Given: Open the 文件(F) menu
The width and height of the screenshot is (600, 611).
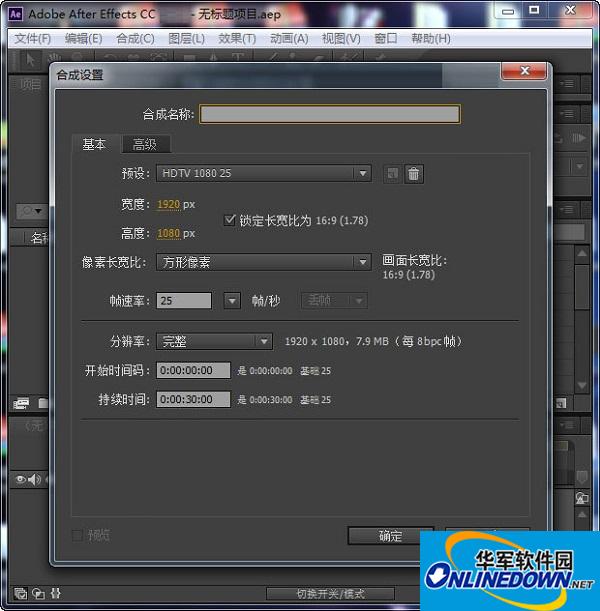Looking at the screenshot, I should coord(33,39).
